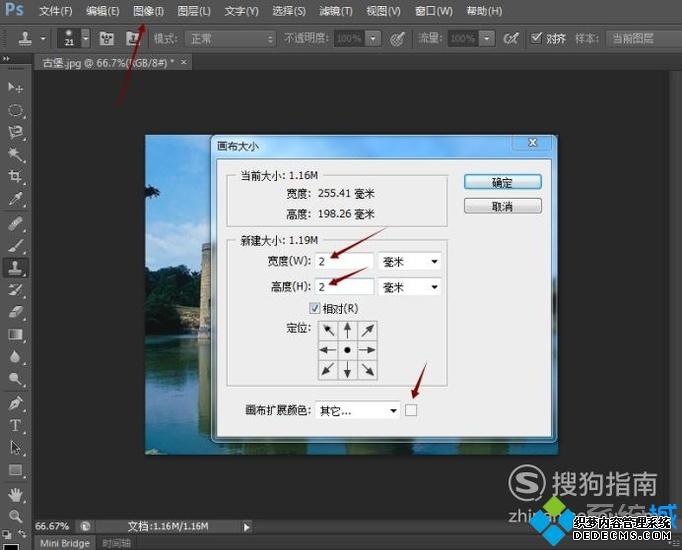Open brush preset picker dropdown
This screenshot has width=682, height=550.
pos(86,39)
